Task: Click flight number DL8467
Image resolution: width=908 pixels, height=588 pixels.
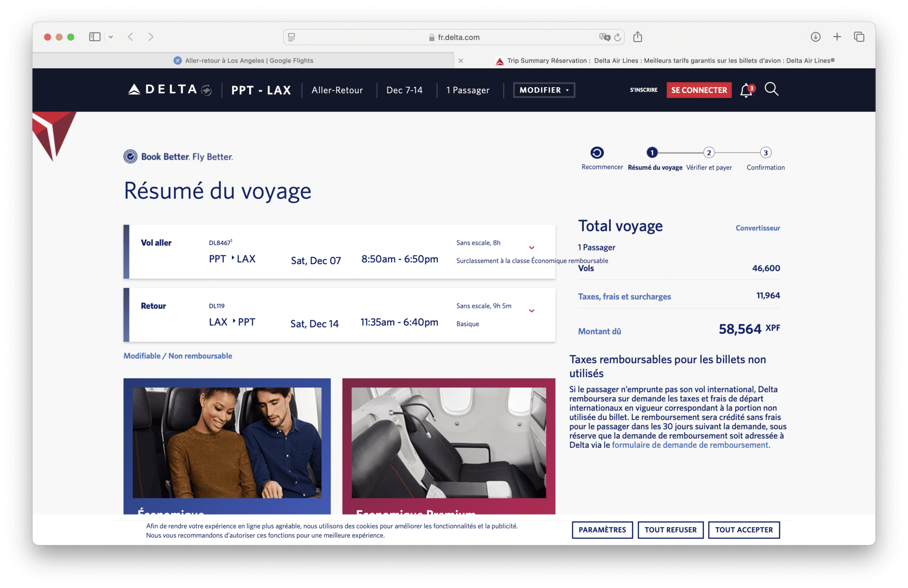Action: pyautogui.click(x=220, y=242)
